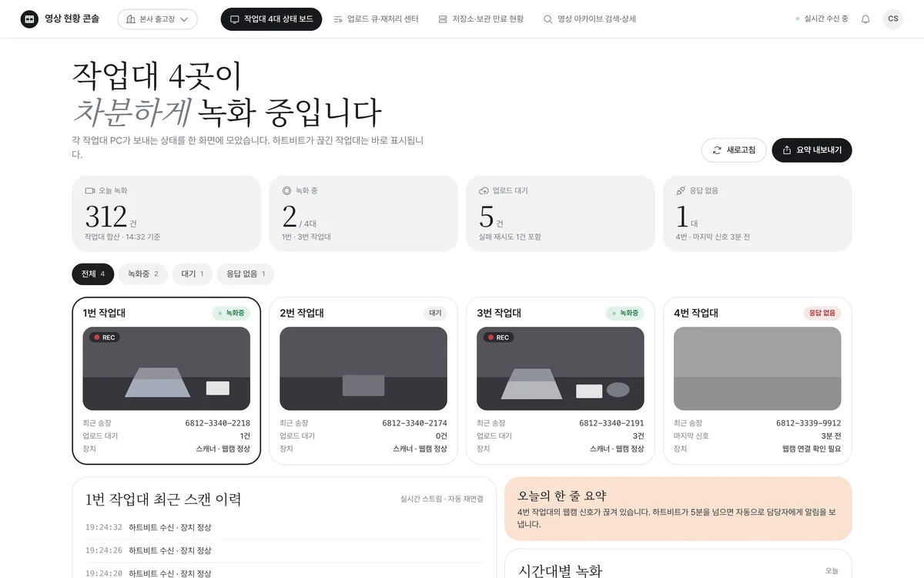Image resolution: width=924 pixels, height=578 pixels.
Task: Click the REC badge on 3번 작업대
Action: coord(498,338)
